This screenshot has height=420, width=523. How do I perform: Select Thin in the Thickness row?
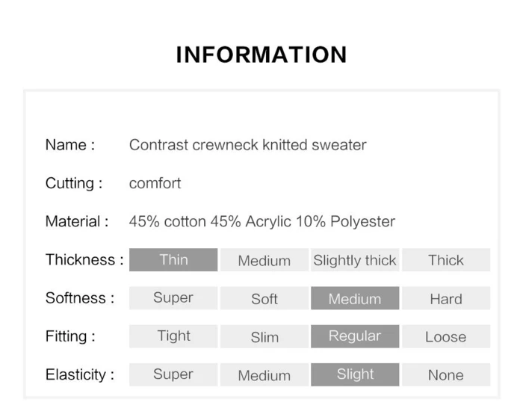click(173, 260)
